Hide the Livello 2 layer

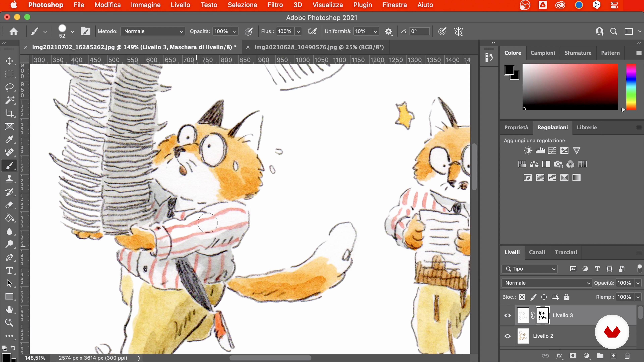tap(507, 336)
